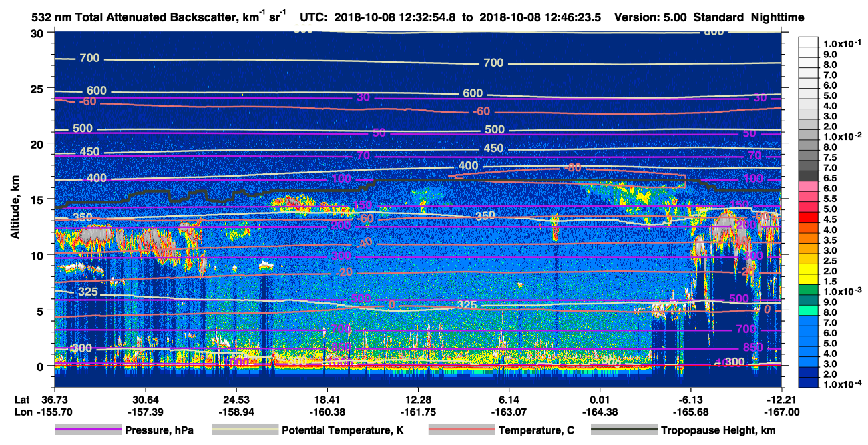Click latitude value 0.01
Image resolution: width=868 pixels, height=445 pixels.
point(600,399)
